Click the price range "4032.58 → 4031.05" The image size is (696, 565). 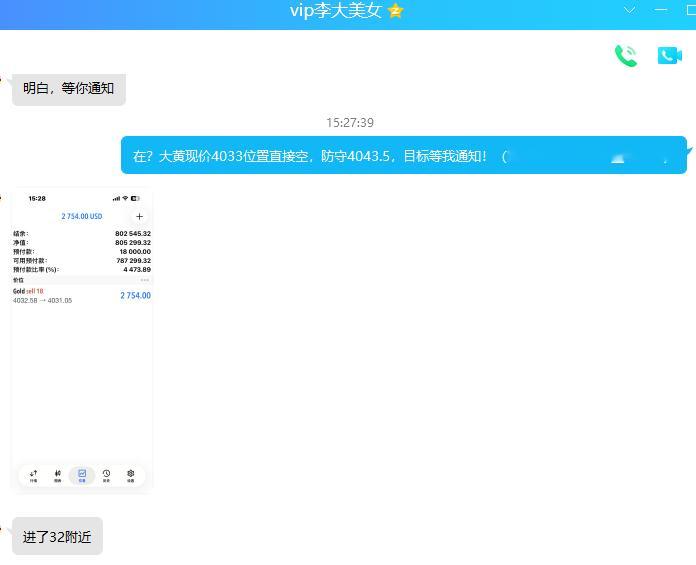click(42, 300)
